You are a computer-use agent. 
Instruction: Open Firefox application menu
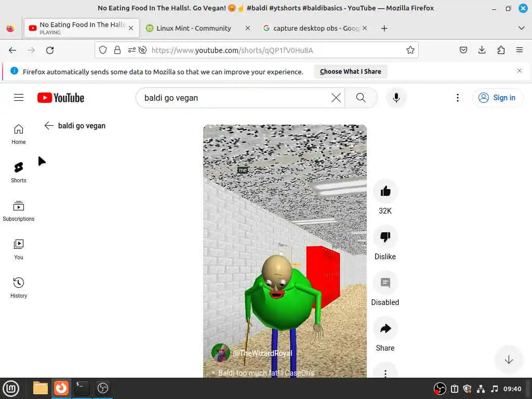520,50
